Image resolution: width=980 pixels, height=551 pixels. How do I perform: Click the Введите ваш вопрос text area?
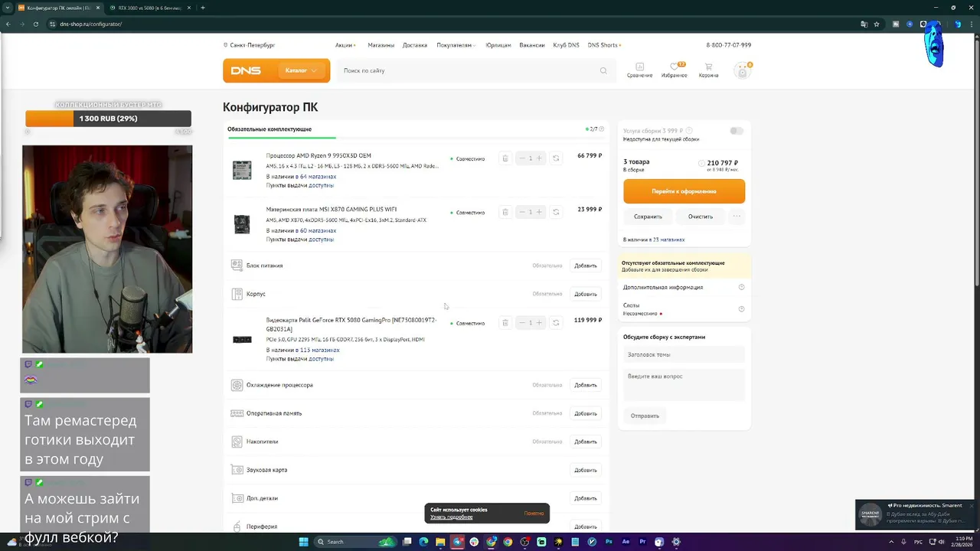pyautogui.click(x=684, y=385)
